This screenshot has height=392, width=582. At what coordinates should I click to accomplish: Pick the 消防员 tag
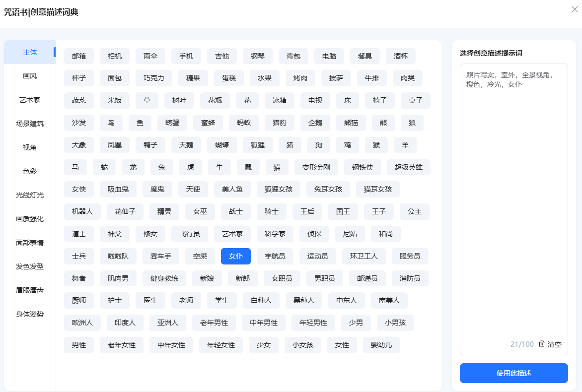click(410, 278)
